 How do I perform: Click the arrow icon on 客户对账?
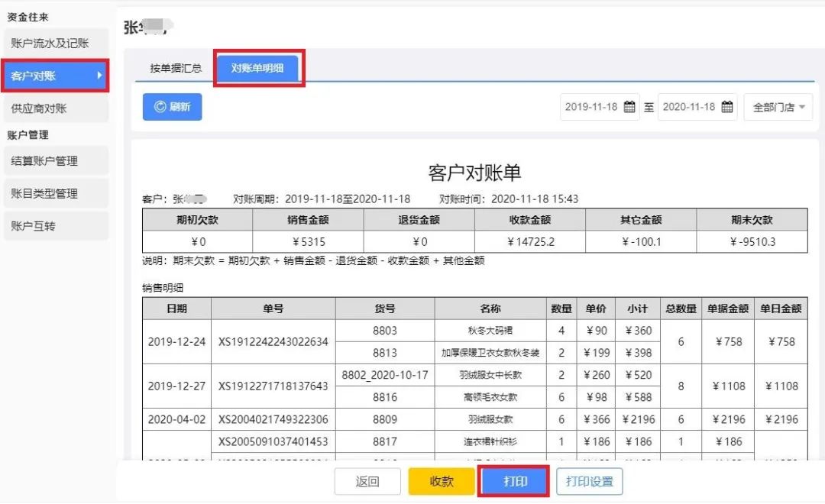tap(99, 76)
